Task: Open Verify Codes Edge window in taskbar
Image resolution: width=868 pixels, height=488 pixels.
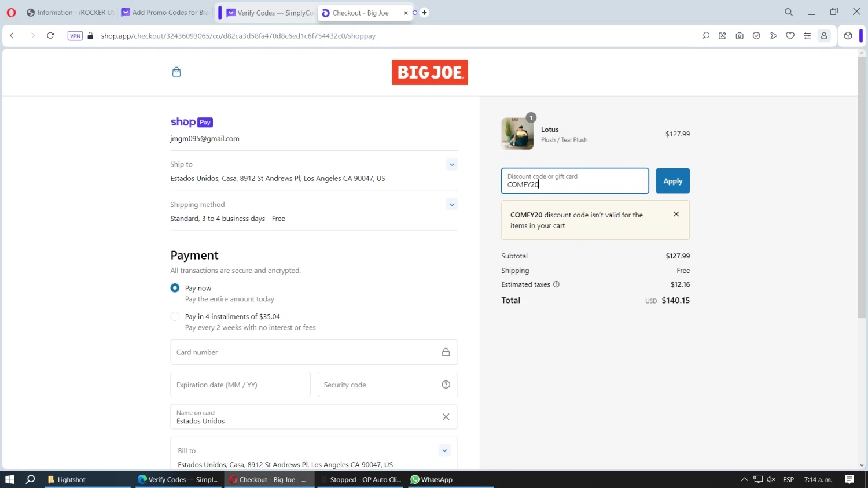Action: click(x=179, y=479)
